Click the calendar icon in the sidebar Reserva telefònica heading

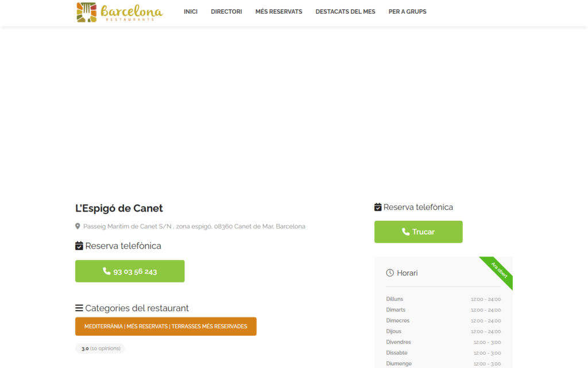click(378, 207)
